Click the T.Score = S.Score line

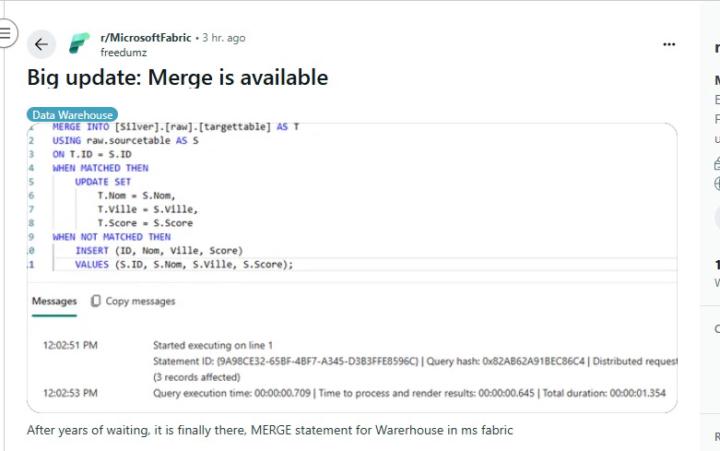[145, 223]
